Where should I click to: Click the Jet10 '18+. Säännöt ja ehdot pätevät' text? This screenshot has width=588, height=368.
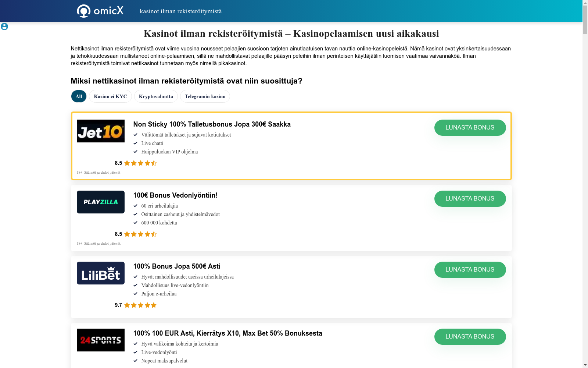point(98,173)
